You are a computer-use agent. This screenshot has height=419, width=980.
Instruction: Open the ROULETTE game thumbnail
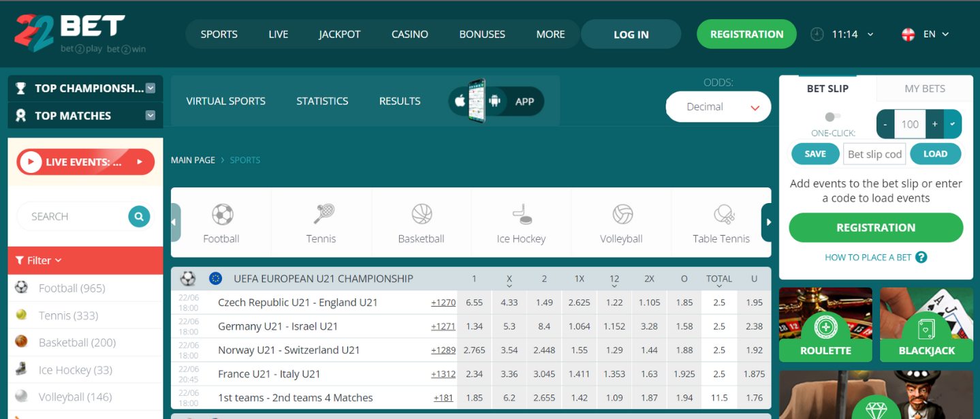(825, 324)
